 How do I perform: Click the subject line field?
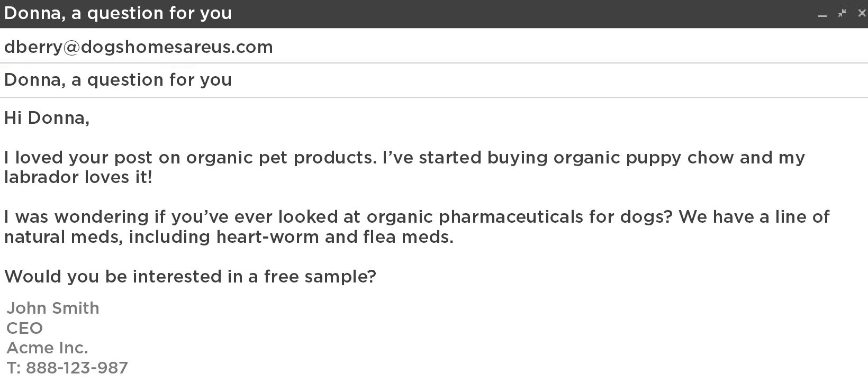pos(118,80)
